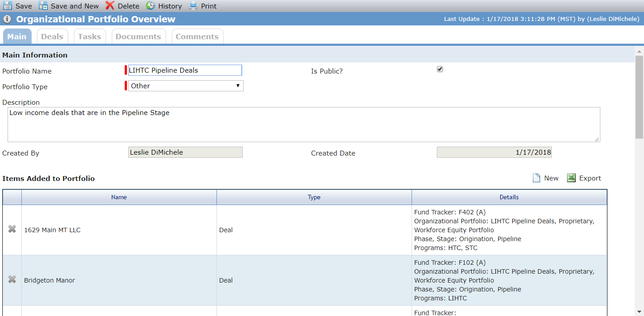Click the Save disk icon
This screenshot has height=316, width=644.
pyautogui.click(x=8, y=6)
